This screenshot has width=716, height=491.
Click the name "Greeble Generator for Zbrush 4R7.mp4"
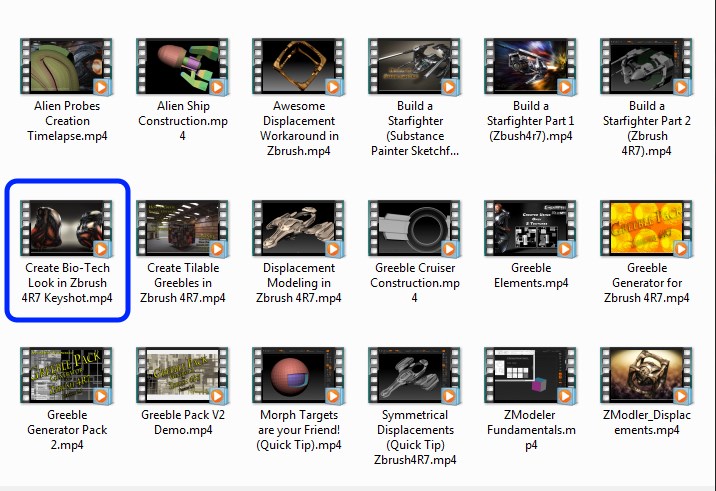[647, 283]
